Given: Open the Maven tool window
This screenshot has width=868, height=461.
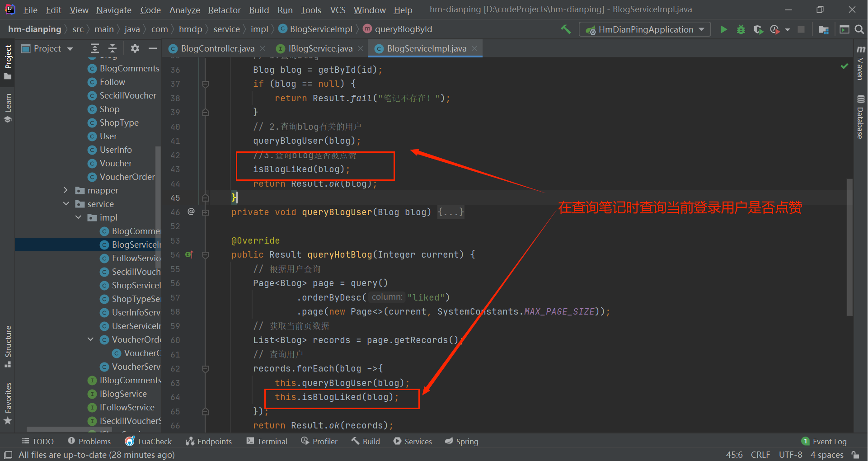Looking at the screenshot, I should 860,63.
